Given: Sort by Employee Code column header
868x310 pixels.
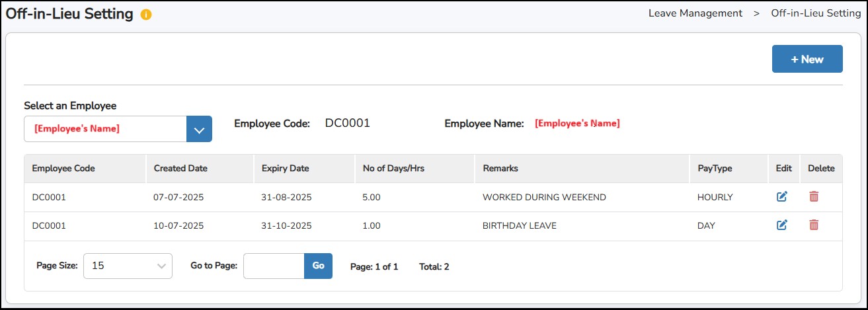Looking at the screenshot, I should click(x=63, y=169).
